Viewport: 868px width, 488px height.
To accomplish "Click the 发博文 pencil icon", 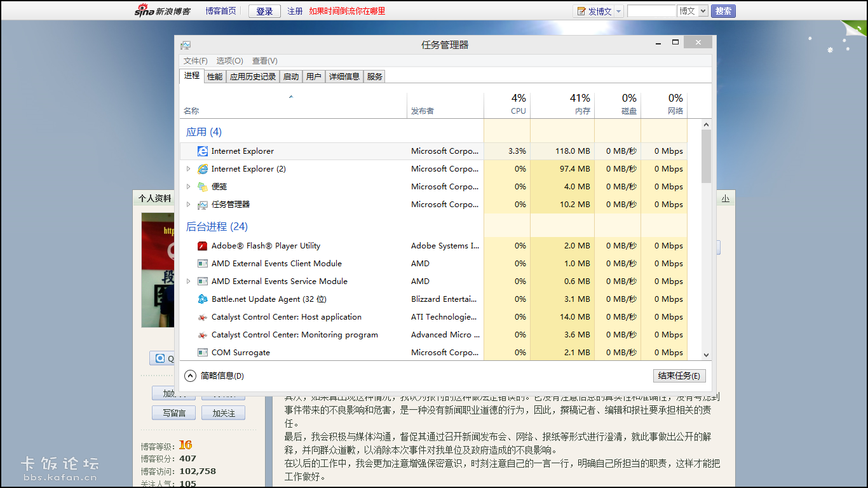I will [x=581, y=11].
